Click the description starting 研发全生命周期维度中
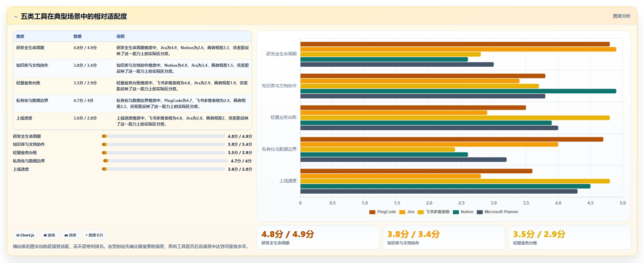The width and height of the screenshot is (644, 263). click(x=183, y=51)
